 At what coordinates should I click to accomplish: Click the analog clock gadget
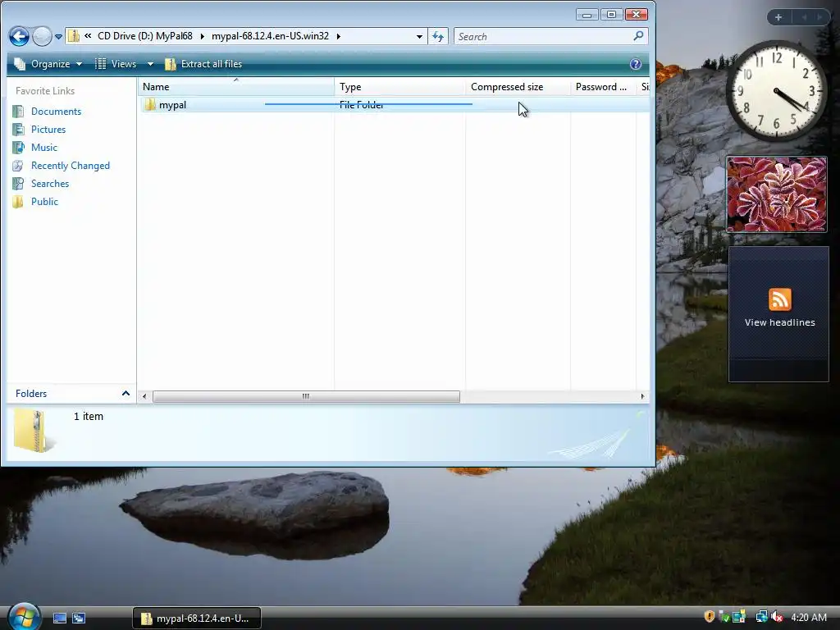pos(776,91)
